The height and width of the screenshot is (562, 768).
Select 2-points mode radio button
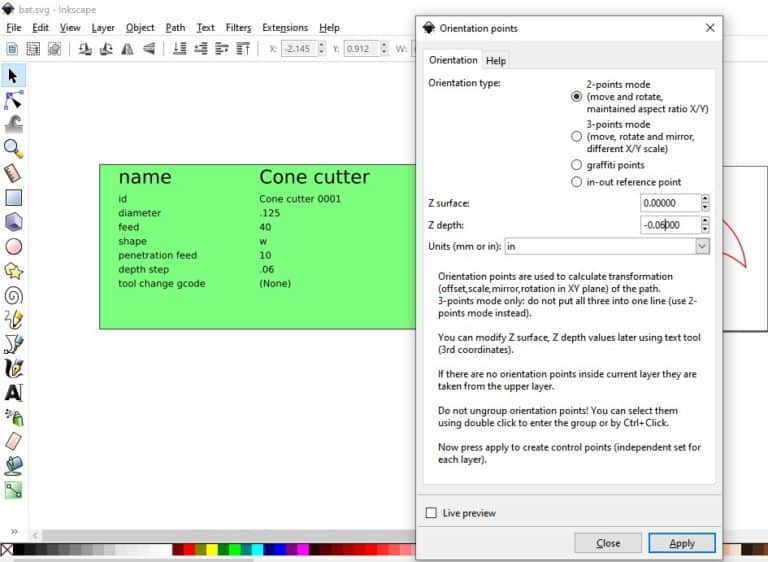576,97
